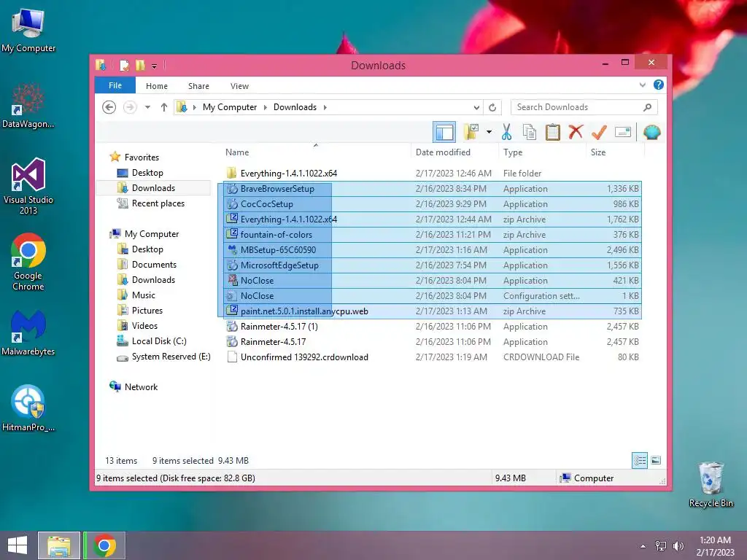The width and height of the screenshot is (747, 560).
Task: Open the folder options dropdown arrow in toolbar
Action: coord(489,132)
